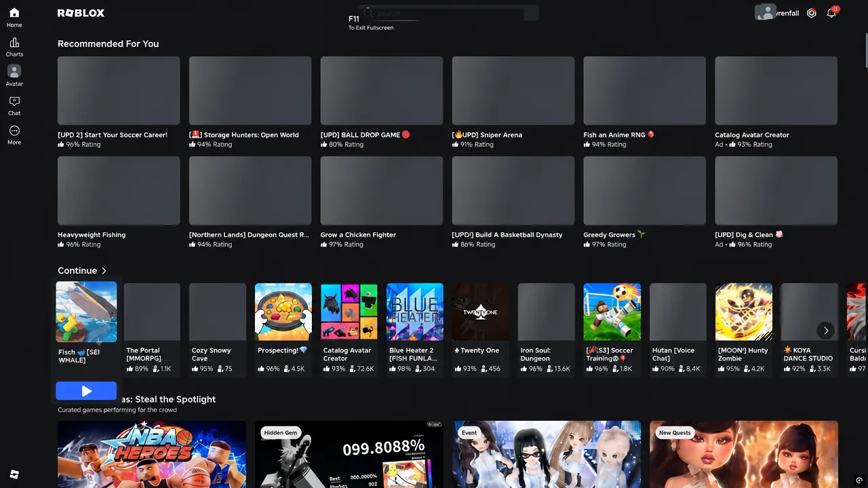Open the NBA Heroes featured banner
The image size is (868, 488).
coord(152,454)
